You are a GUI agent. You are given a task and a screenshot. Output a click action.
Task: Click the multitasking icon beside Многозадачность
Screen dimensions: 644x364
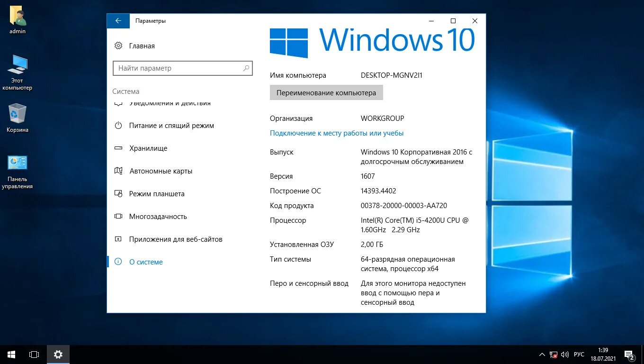tap(118, 217)
